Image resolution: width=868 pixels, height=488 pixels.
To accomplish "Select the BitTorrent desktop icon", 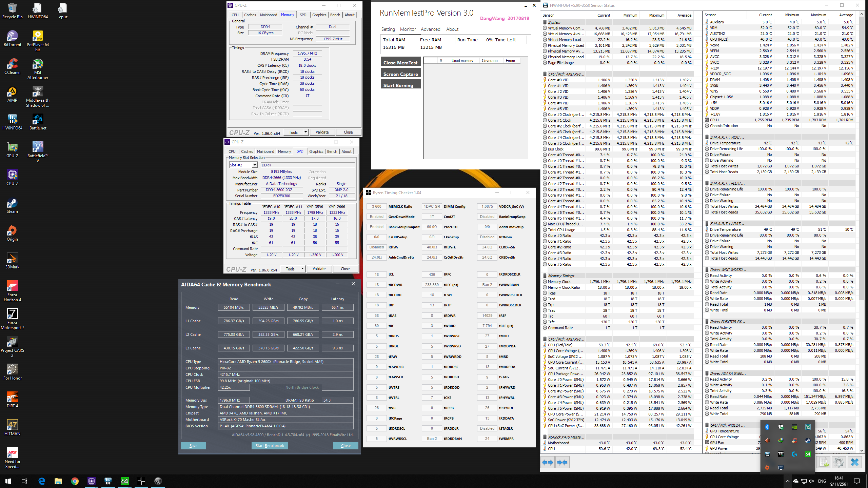I will click(12, 39).
